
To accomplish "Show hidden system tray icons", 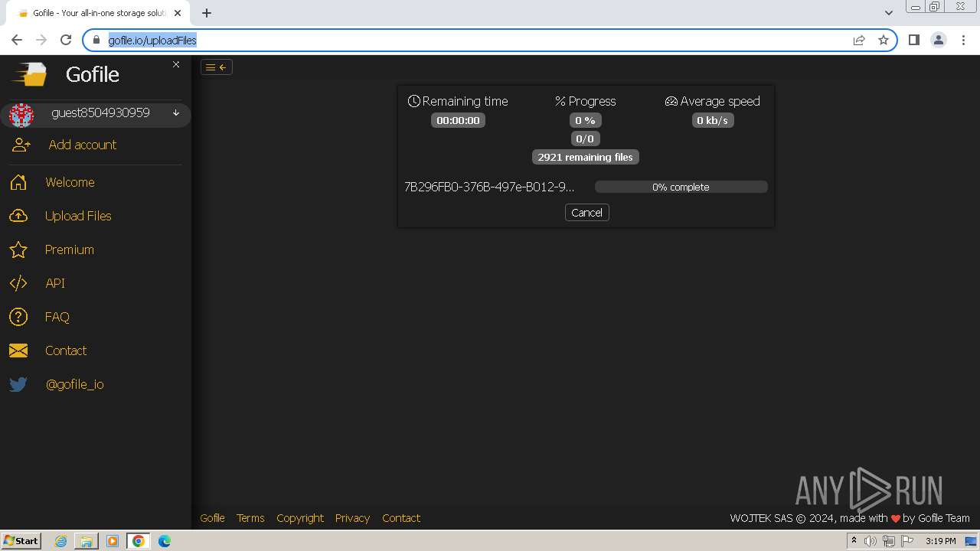I will click(854, 541).
